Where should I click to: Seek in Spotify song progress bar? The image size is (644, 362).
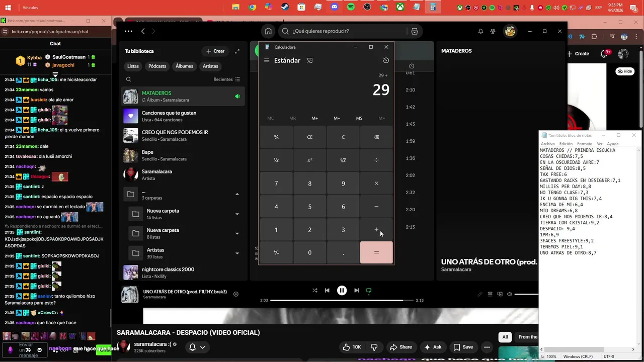coord(342,300)
